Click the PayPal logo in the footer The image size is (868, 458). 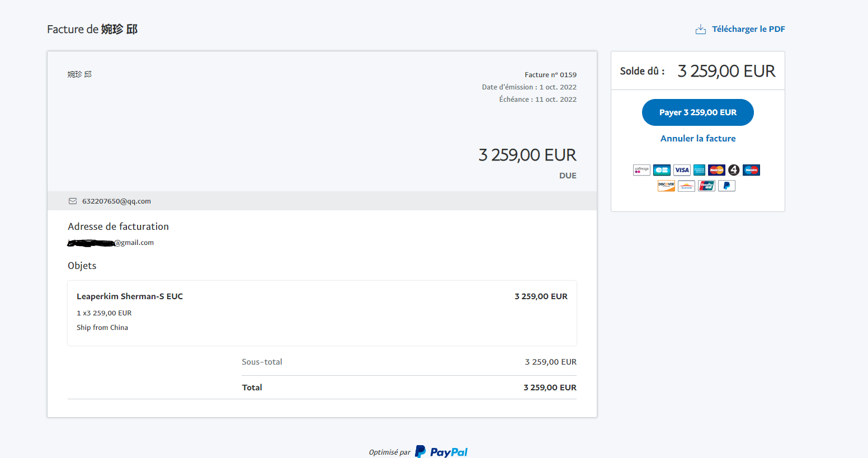(441, 452)
